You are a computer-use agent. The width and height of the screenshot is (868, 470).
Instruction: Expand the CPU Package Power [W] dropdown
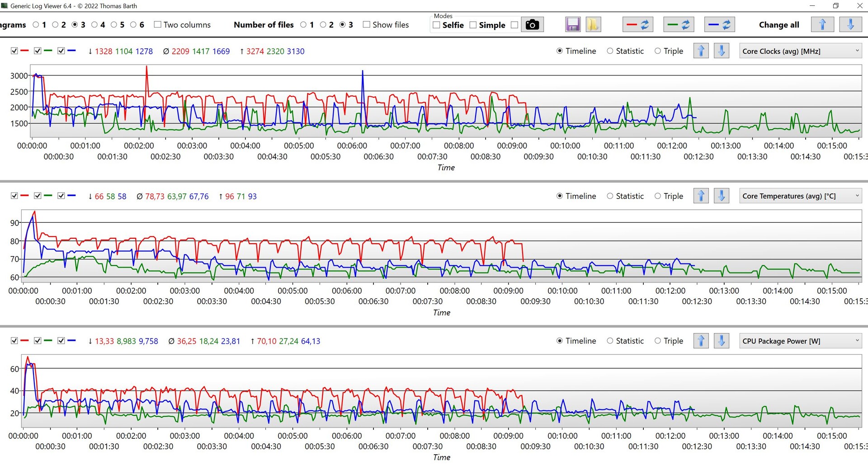(800, 341)
